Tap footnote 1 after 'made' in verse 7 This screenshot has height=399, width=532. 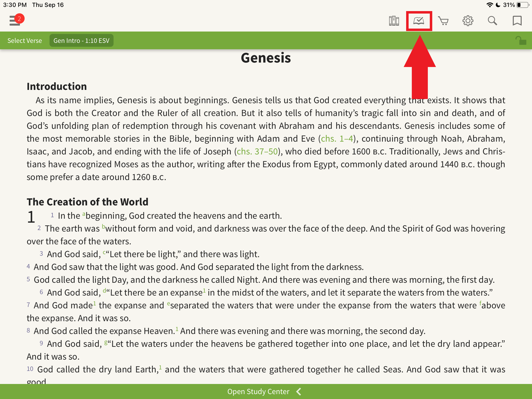click(x=95, y=303)
